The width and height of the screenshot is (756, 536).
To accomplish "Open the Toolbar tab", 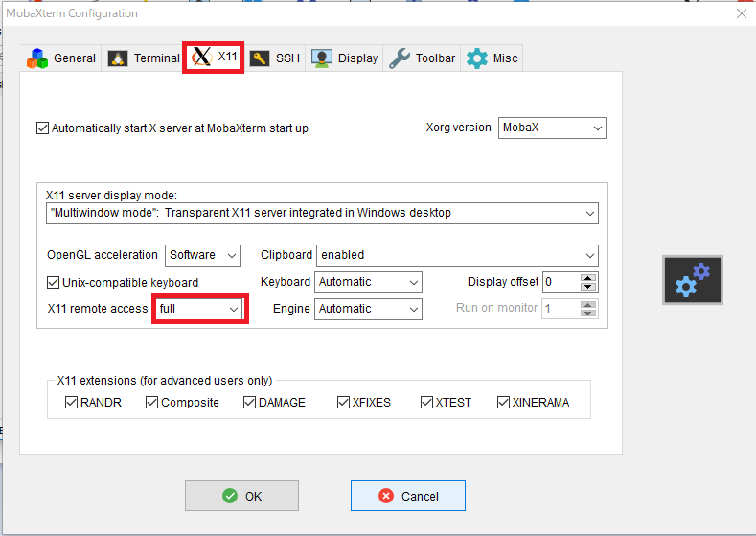I will tap(422, 58).
